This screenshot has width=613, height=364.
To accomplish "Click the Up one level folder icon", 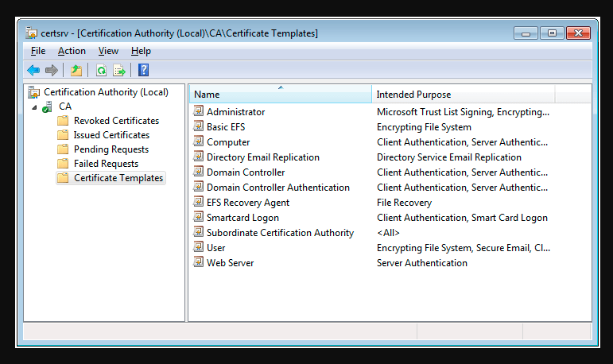I will coord(76,71).
